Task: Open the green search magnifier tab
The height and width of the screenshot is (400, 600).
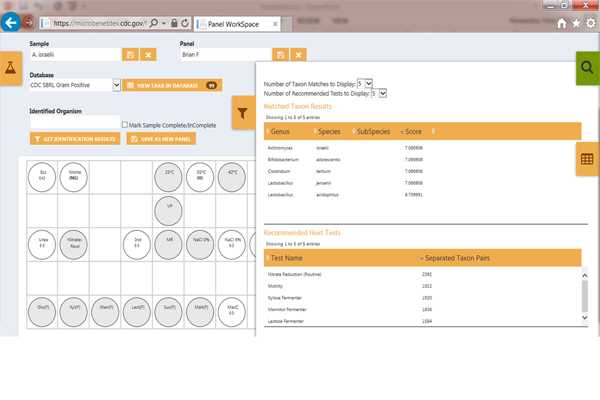Action: click(x=587, y=68)
